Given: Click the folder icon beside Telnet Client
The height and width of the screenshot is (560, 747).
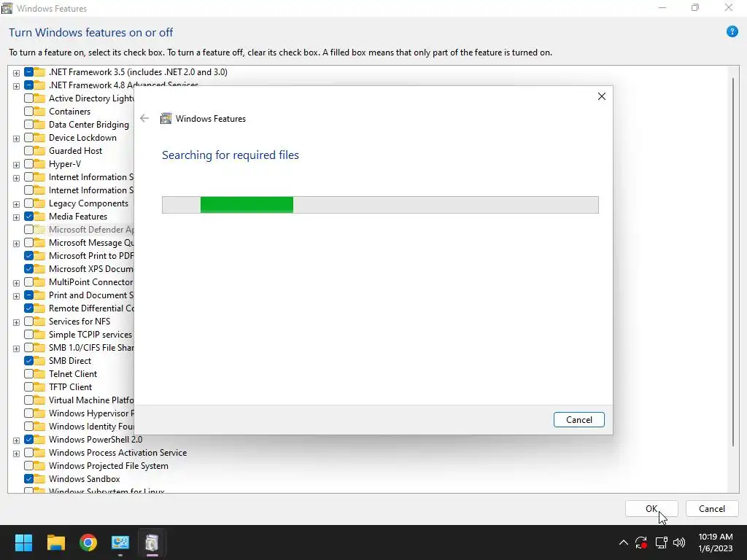Looking at the screenshot, I should tap(39, 374).
